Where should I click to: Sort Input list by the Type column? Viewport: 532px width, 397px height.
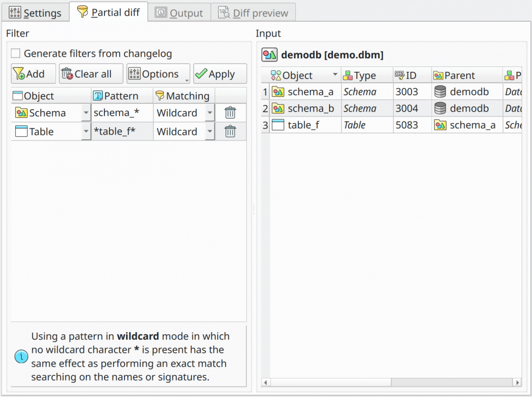367,75
